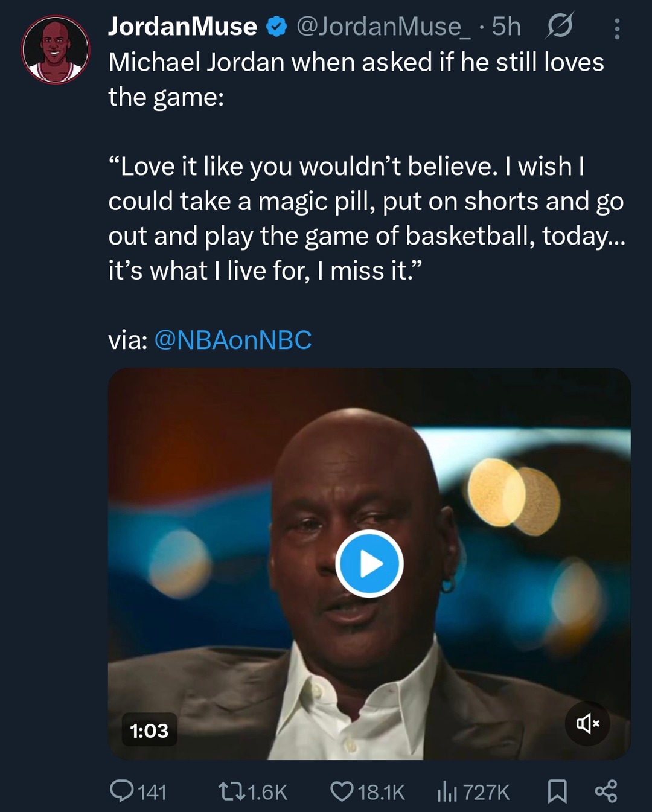Click the 5h timestamp
The image size is (652, 812).
click(507, 27)
